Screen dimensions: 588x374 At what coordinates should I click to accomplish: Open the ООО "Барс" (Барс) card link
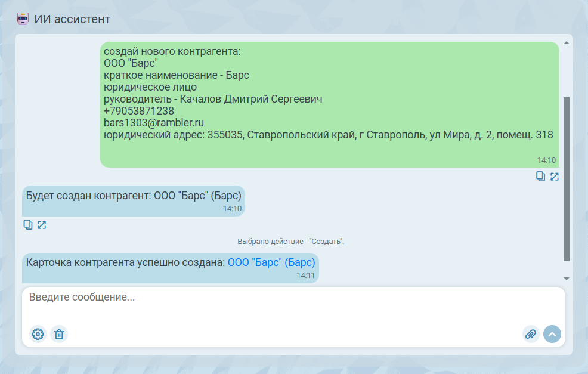pyautogui.click(x=271, y=262)
